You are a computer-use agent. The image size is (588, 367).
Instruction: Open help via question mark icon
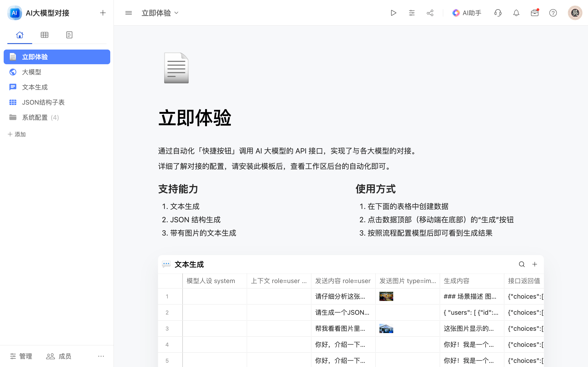[553, 13]
